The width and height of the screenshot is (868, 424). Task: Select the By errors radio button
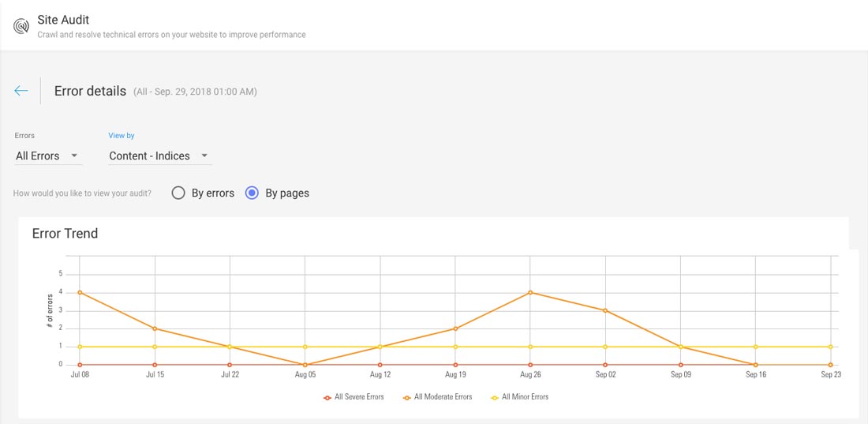(x=178, y=193)
